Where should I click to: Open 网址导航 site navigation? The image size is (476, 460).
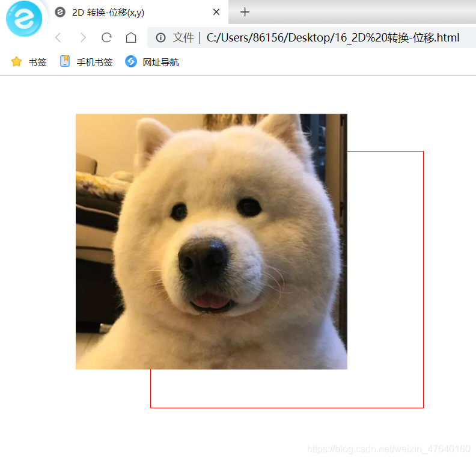[x=152, y=62]
